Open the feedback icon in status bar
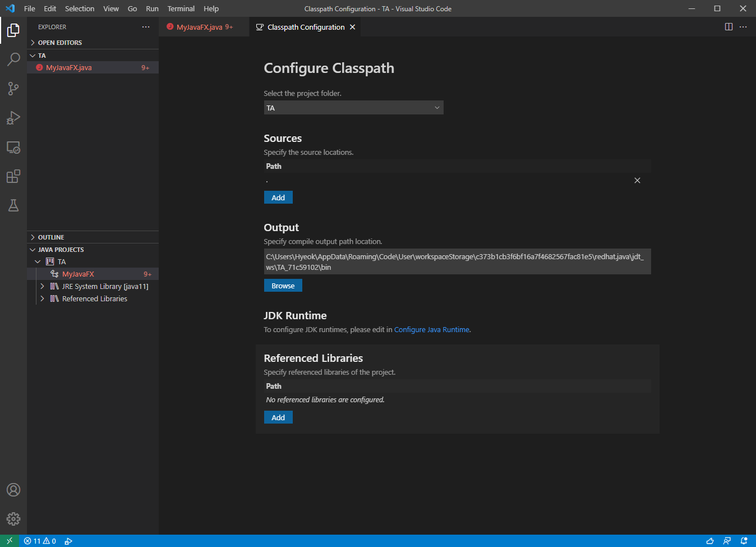Screen dimensions: 756x547 [727, 541]
